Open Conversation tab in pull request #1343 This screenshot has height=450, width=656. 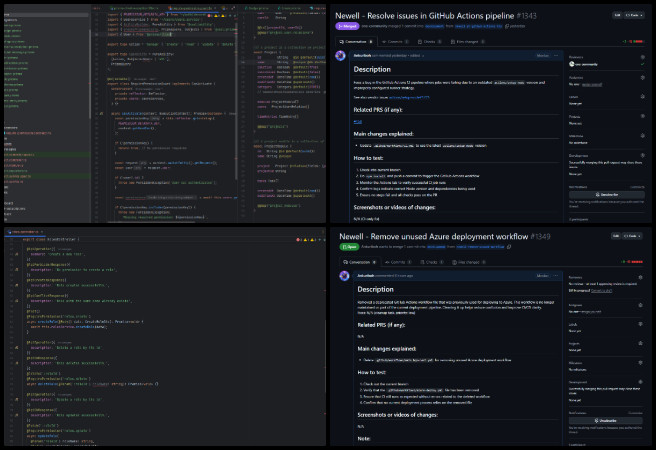[x=356, y=41]
